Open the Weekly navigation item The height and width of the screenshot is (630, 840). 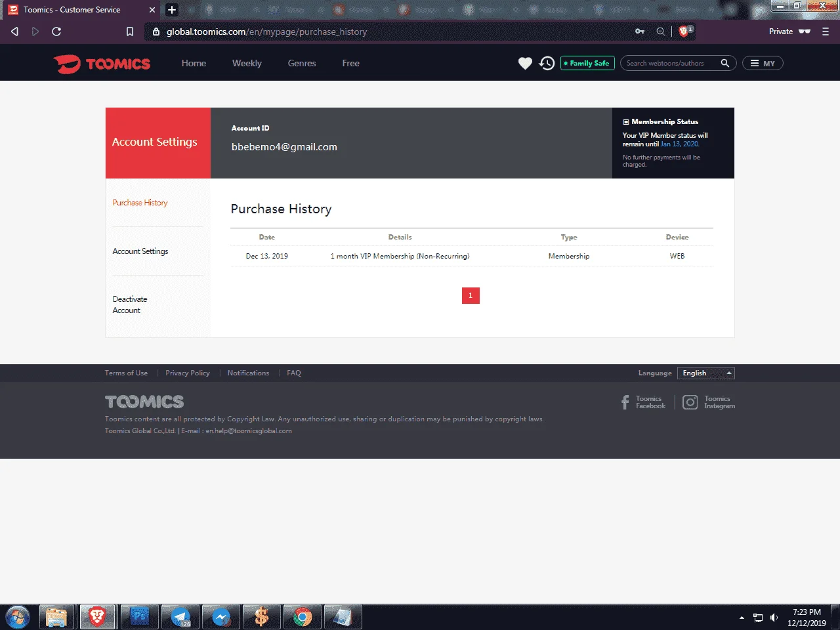point(247,64)
